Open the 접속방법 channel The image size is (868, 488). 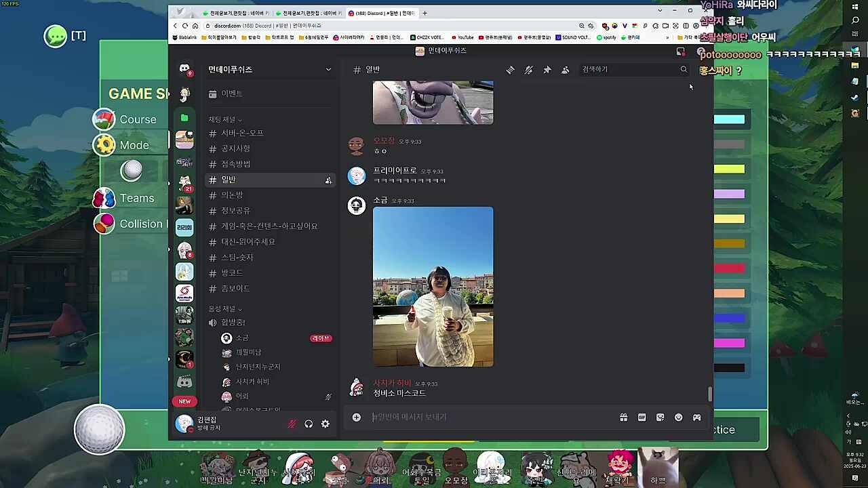[x=270, y=164]
